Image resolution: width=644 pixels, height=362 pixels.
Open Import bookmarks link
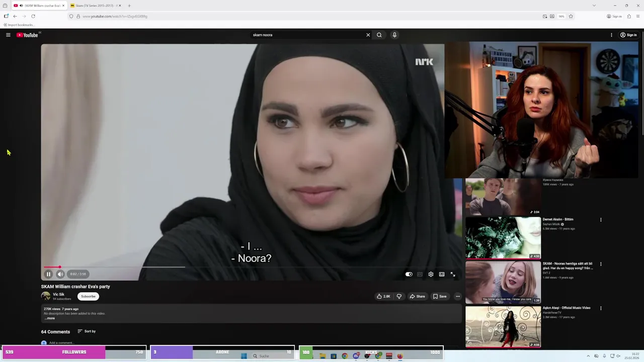tap(18, 25)
